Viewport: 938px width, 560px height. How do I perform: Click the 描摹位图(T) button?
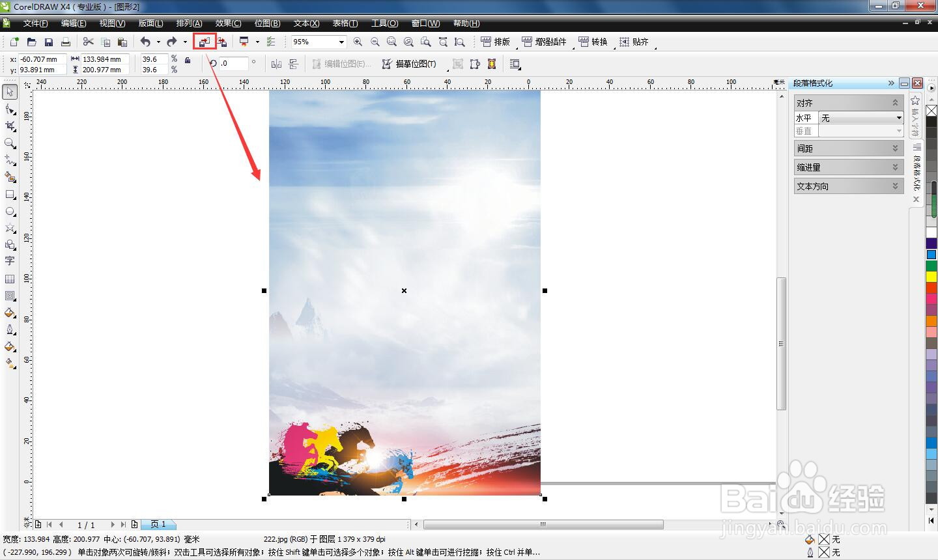pyautogui.click(x=409, y=64)
